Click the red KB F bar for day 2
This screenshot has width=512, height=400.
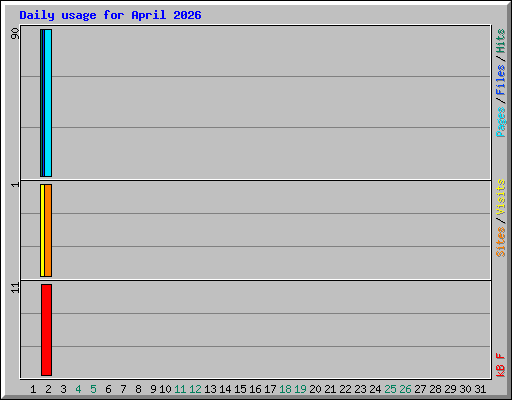[46, 330]
